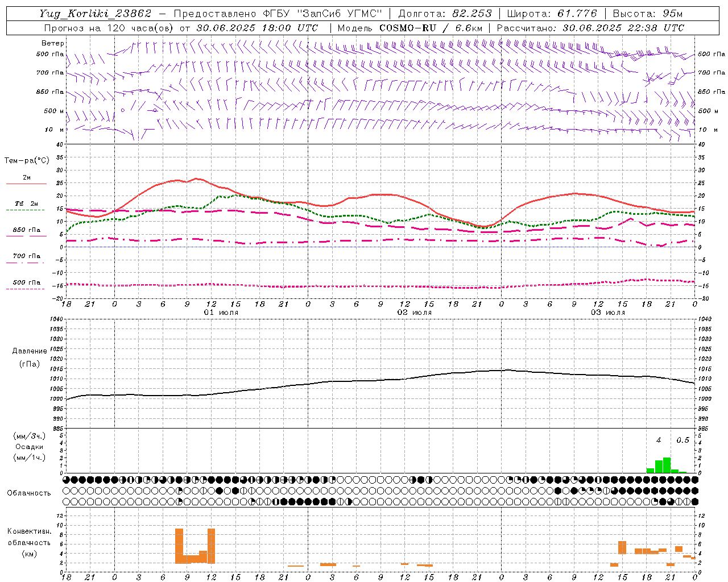Click the station name Yug_Korliki_23862
Screen dimensions: 728x582
point(96,14)
